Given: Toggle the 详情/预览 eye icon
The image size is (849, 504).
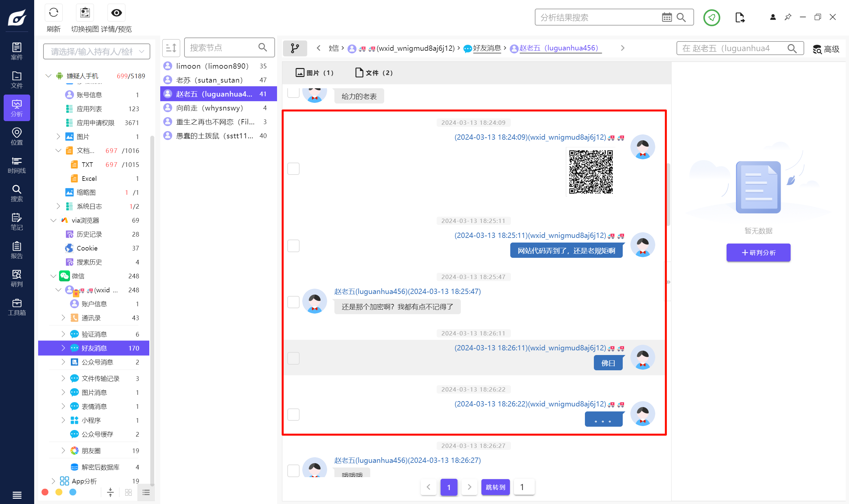Looking at the screenshot, I should tap(116, 13).
